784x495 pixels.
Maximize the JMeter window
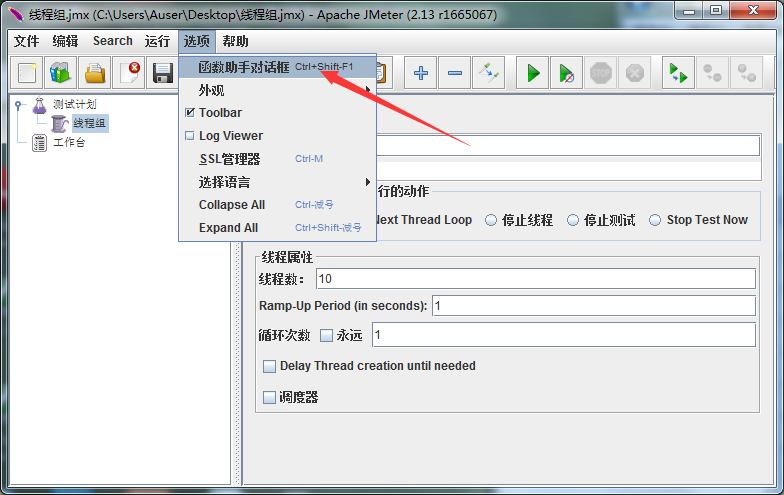(x=716, y=11)
